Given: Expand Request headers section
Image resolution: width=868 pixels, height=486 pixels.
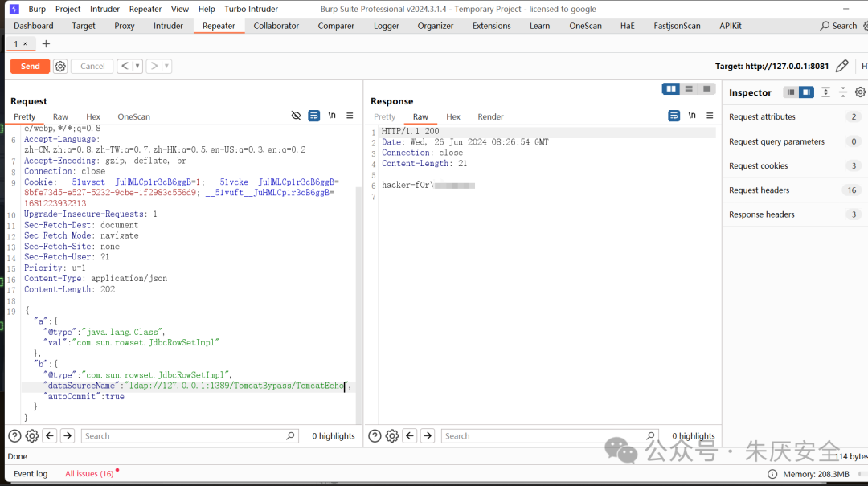Looking at the screenshot, I should 795,190.
